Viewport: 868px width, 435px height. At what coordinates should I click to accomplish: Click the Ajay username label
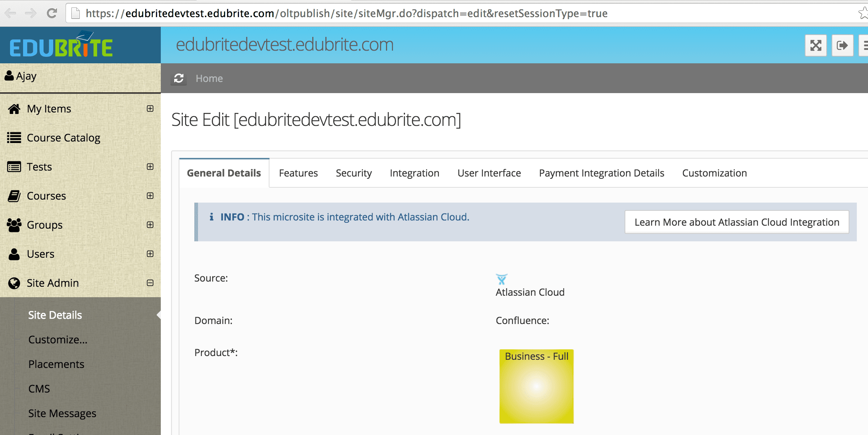26,76
